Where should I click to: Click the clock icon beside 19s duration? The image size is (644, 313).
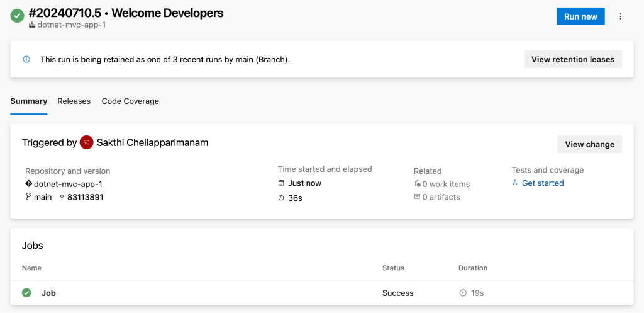463,293
